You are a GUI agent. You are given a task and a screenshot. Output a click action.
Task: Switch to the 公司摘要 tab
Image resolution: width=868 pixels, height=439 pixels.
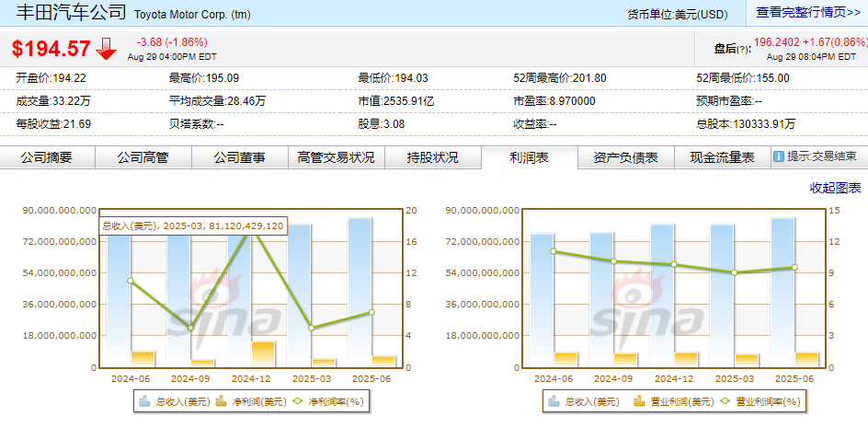click(x=46, y=157)
